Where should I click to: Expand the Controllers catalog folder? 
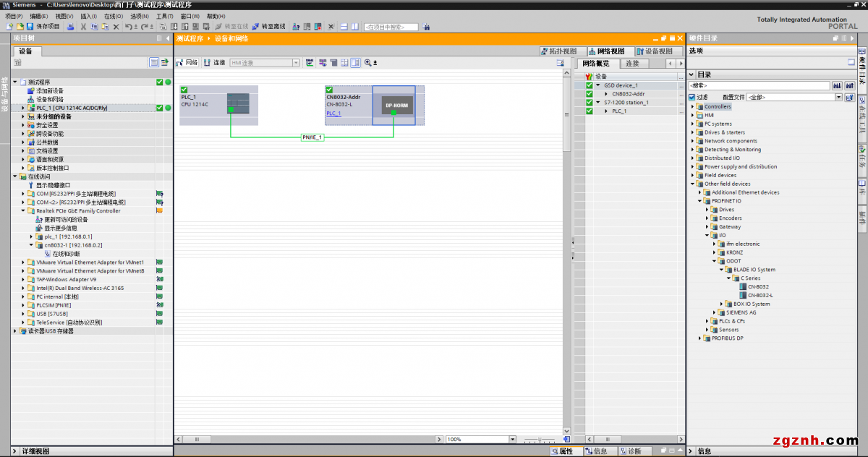click(693, 106)
